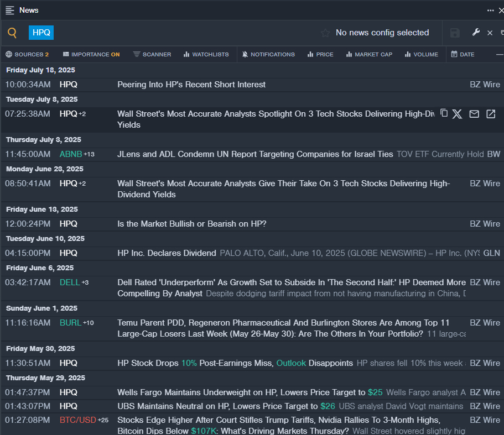Click the HPQ ticker on the 12:00:24PM row

click(69, 224)
